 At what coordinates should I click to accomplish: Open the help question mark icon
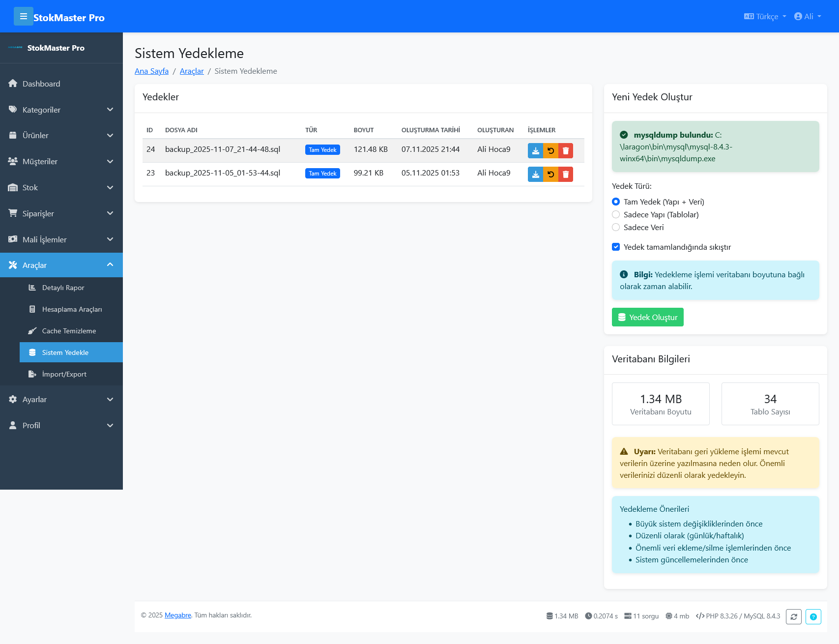pos(813,616)
